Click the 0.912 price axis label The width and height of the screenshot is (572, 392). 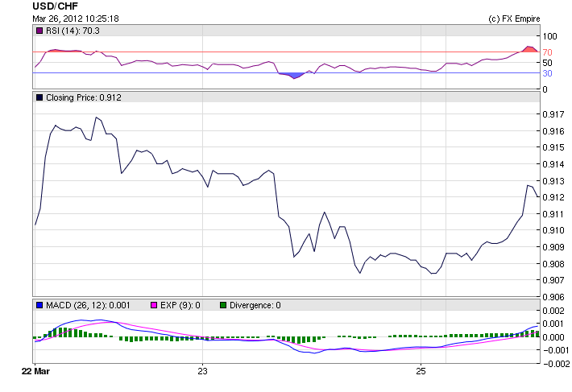coord(553,197)
